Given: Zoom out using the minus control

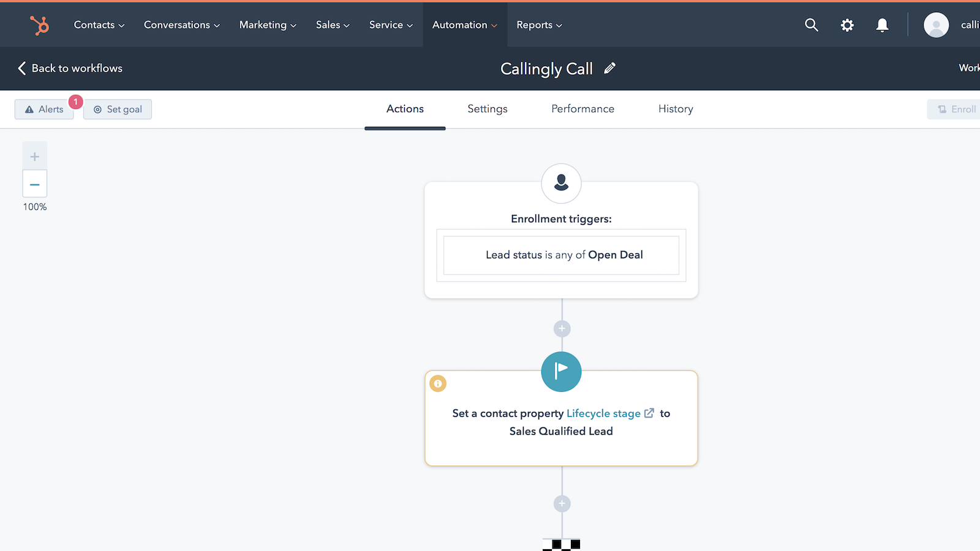Looking at the screenshot, I should [x=34, y=184].
